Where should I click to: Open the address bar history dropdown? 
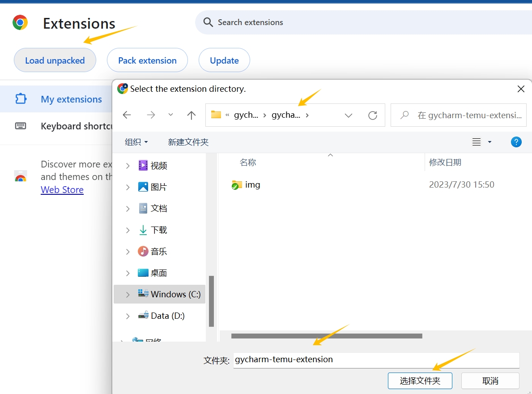pyautogui.click(x=349, y=116)
